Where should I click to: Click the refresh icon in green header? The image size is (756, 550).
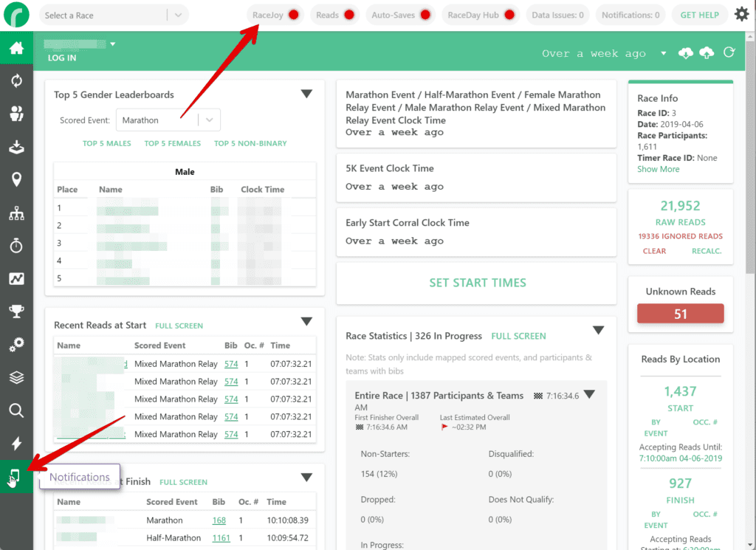pyautogui.click(x=729, y=52)
